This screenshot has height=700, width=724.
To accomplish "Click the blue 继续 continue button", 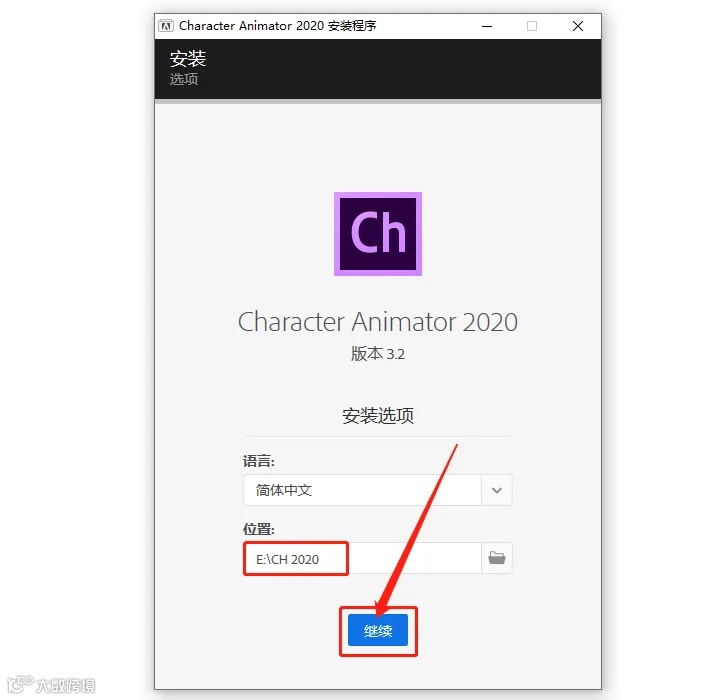I will coord(378,630).
